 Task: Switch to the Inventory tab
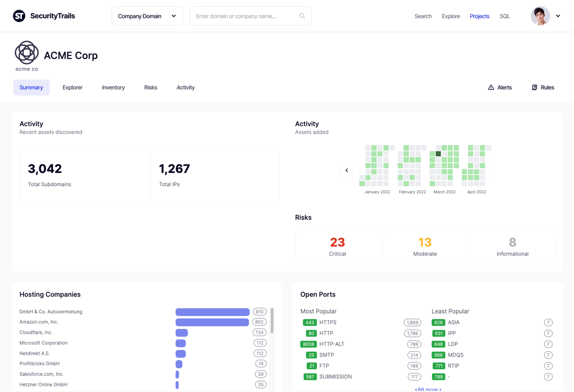[113, 87]
